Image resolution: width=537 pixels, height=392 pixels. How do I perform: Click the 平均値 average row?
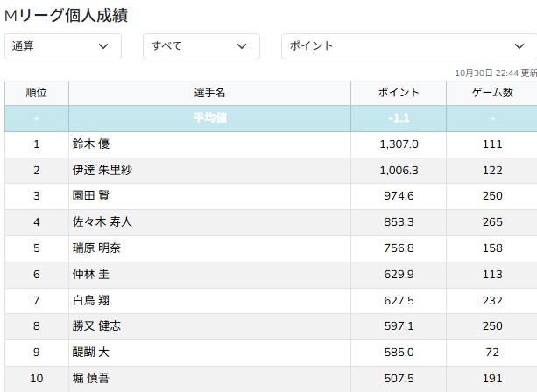209,118
